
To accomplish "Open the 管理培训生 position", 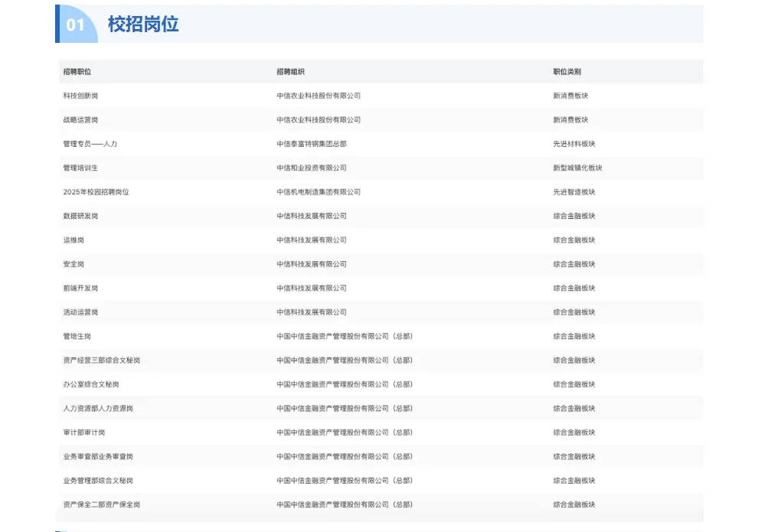I will click(x=80, y=168).
